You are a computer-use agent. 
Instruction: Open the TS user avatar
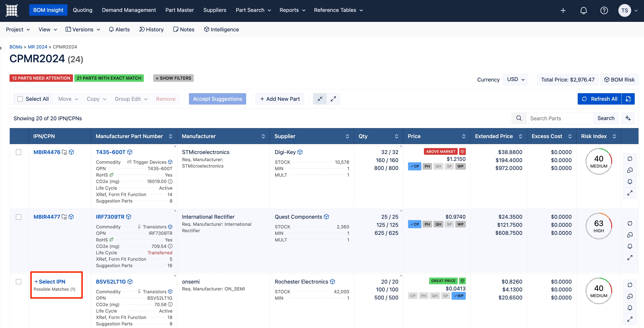click(625, 10)
